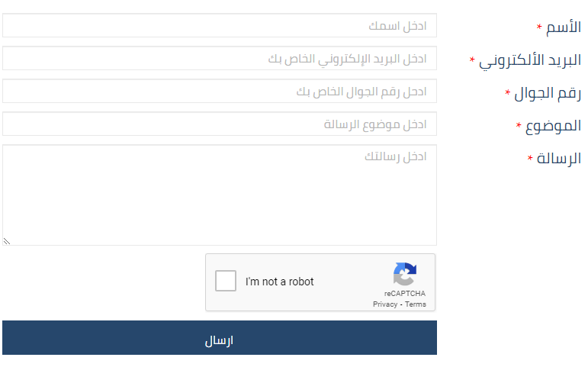The width and height of the screenshot is (588, 367).
Task: Click the red asterisk beside الأسم
Action: (539, 27)
